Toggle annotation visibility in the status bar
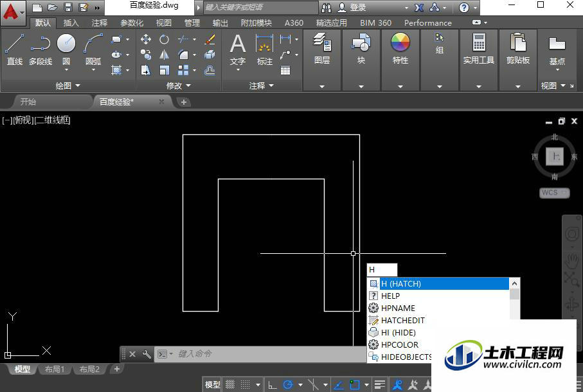This screenshot has height=392, width=583. pos(398,384)
